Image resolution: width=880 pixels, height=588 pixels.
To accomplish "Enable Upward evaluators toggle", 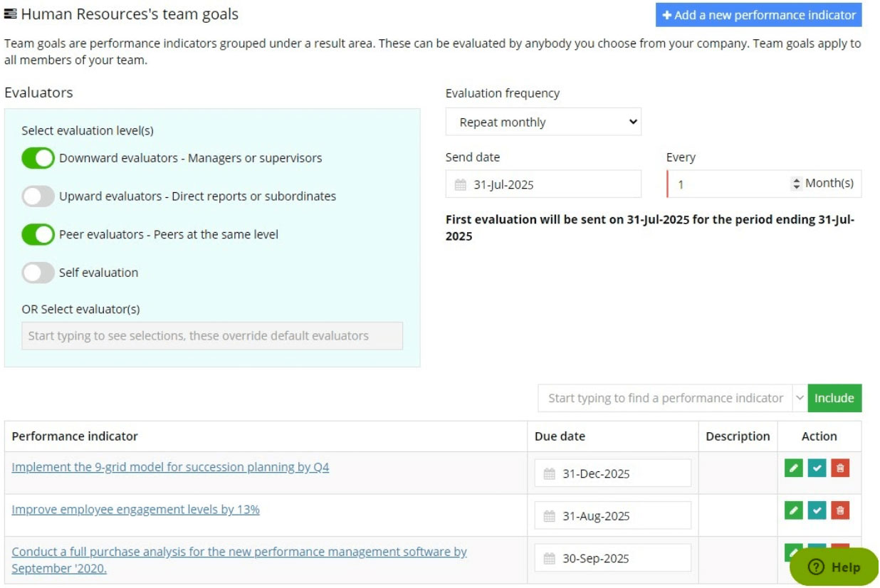I will pyautogui.click(x=38, y=196).
